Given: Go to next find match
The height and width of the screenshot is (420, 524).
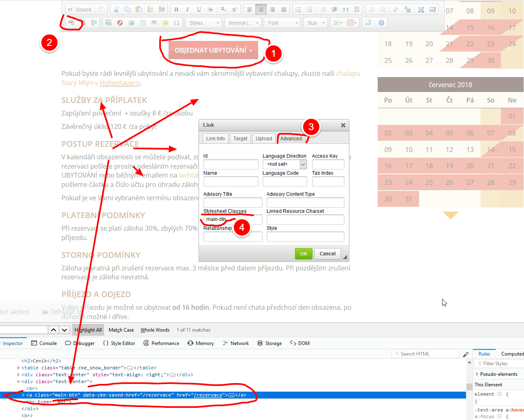Looking at the screenshot, I should tap(64, 330).
